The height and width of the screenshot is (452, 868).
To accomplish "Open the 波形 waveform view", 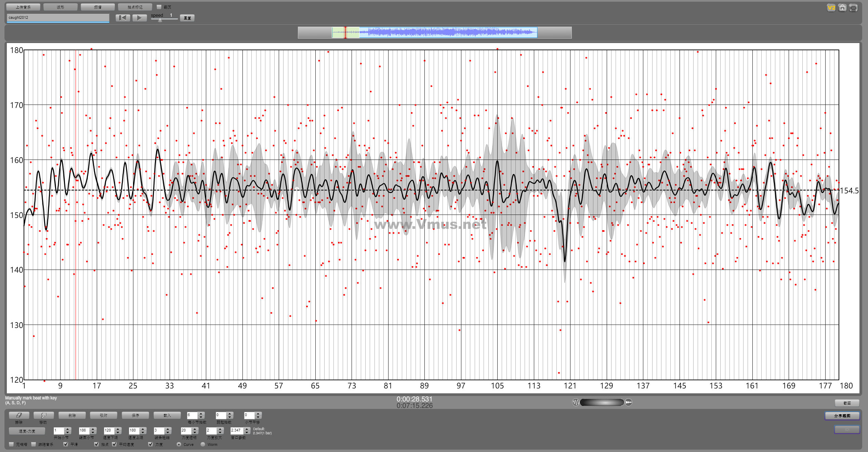I will pos(61,7).
